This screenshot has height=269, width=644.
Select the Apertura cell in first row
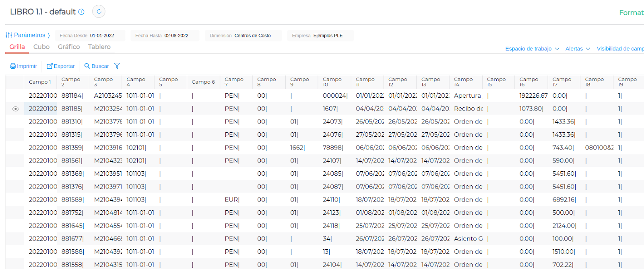click(x=467, y=96)
